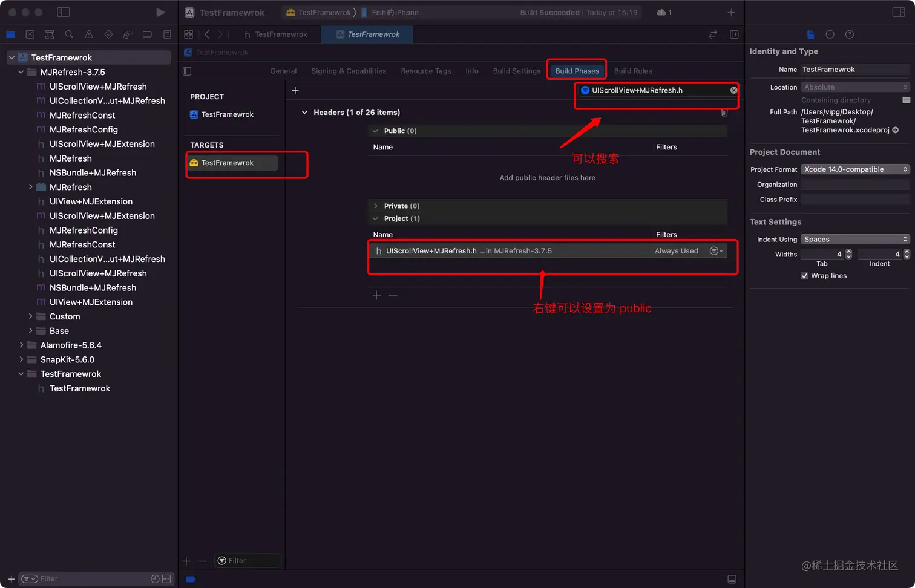Click the Class Prefix input field
Viewport: 915px width, 588px height.
point(855,200)
